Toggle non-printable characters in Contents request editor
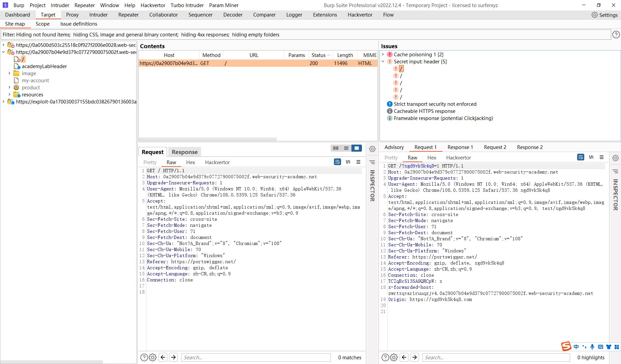The height and width of the screenshot is (364, 621). 348,162
